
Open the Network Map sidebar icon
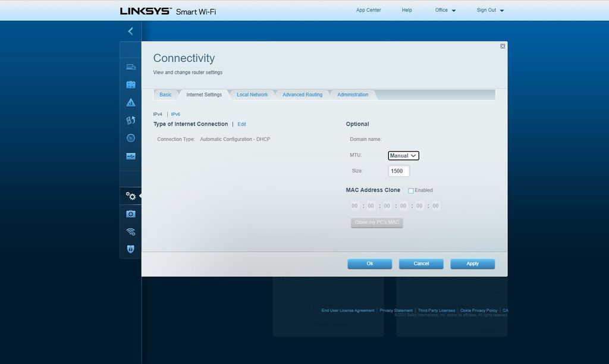pos(130,67)
